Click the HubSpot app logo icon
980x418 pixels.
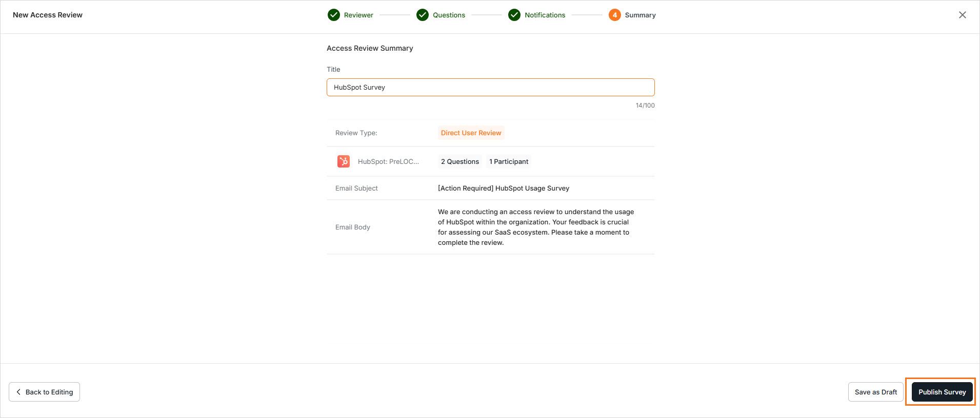[344, 161]
